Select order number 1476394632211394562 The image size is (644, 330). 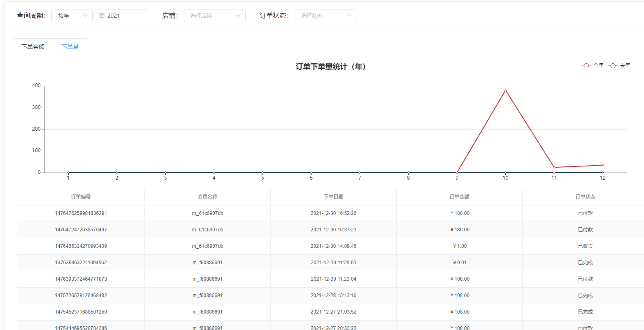81,263
